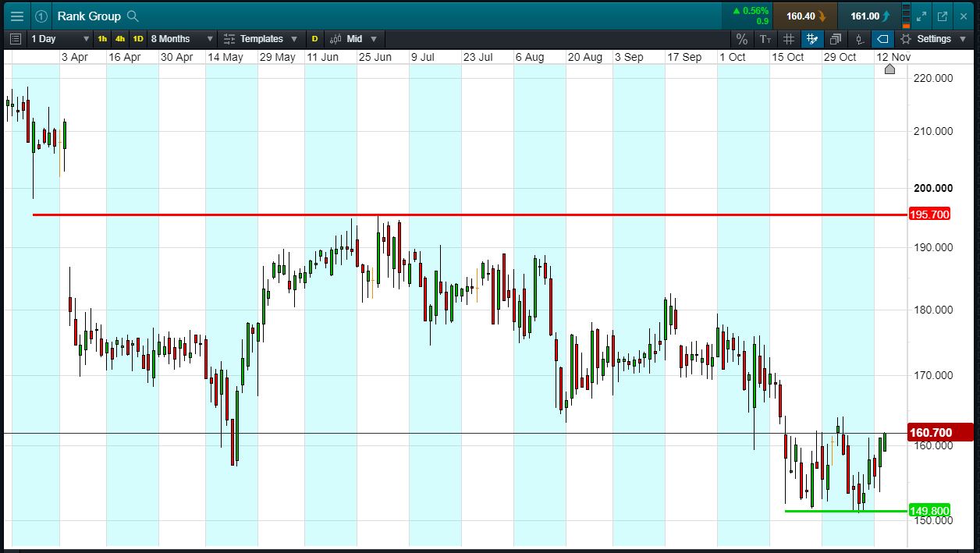
Task: Click the client sentiment bar indicator
Action: [906, 16]
